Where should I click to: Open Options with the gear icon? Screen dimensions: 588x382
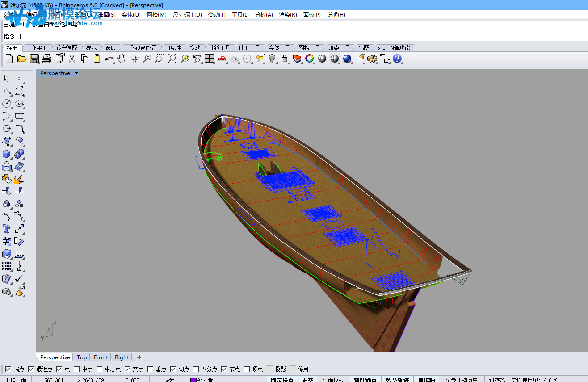[372, 59]
